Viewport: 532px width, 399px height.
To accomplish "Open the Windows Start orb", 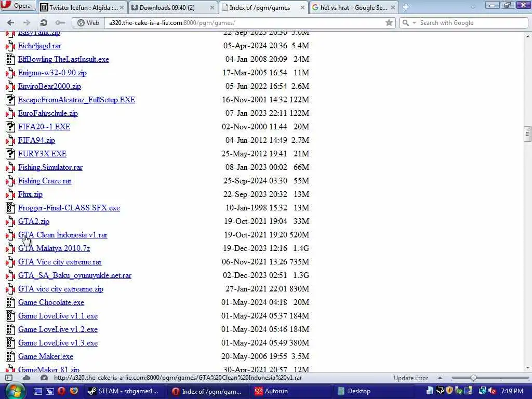I will point(15,391).
